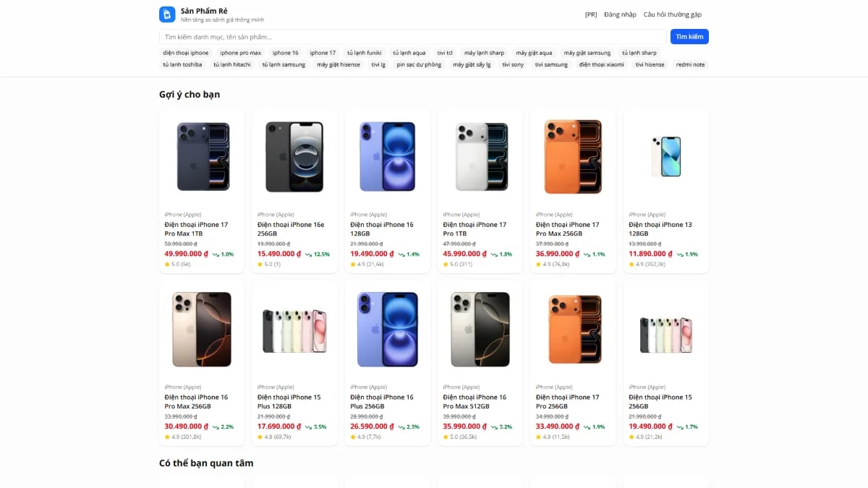Focus the product search input field
The image size is (868, 488).
(x=412, y=37)
